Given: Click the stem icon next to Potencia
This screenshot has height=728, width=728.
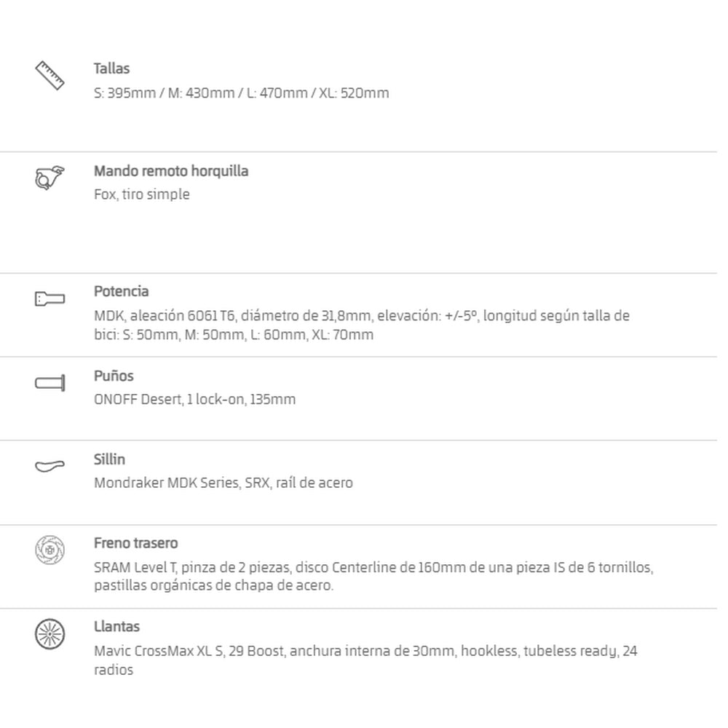Looking at the screenshot, I should pos(50,298).
